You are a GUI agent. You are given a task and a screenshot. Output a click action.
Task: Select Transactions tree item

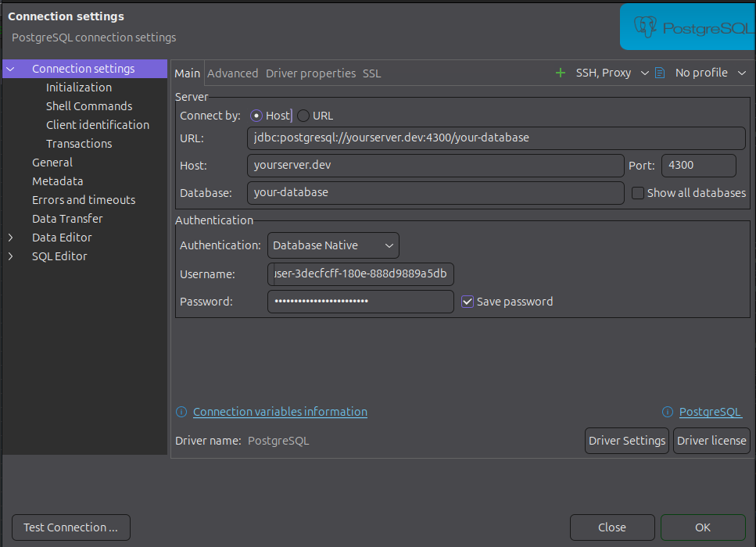coord(79,144)
